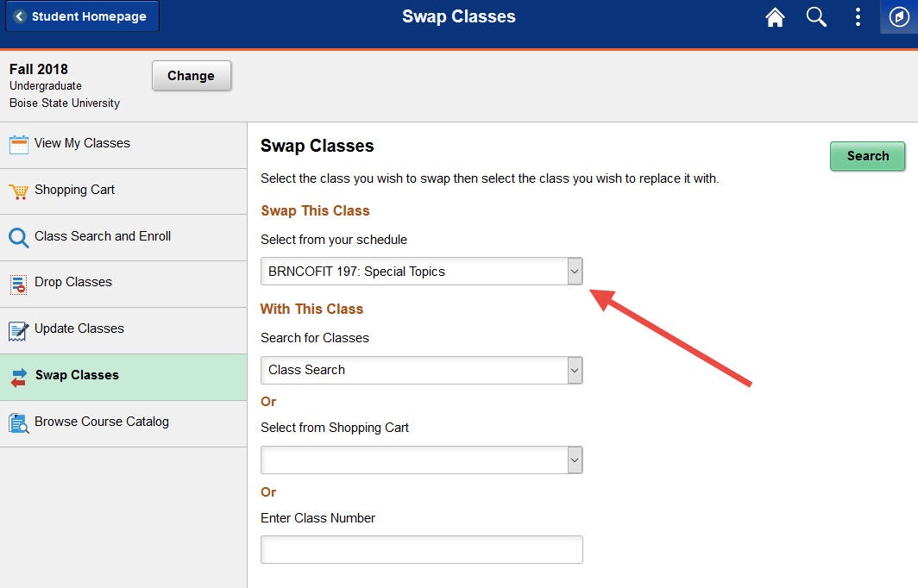Click the Update Classes pencil icon
This screenshot has height=588, width=918.
(x=19, y=330)
